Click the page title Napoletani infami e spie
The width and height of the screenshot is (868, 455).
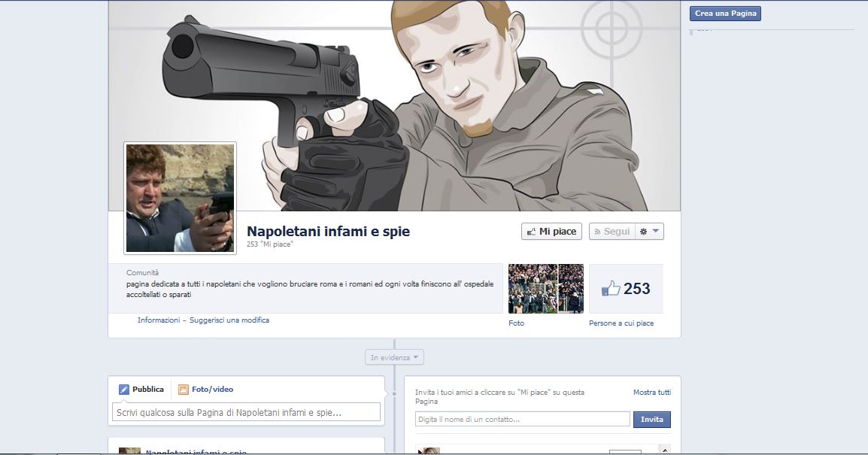329,232
